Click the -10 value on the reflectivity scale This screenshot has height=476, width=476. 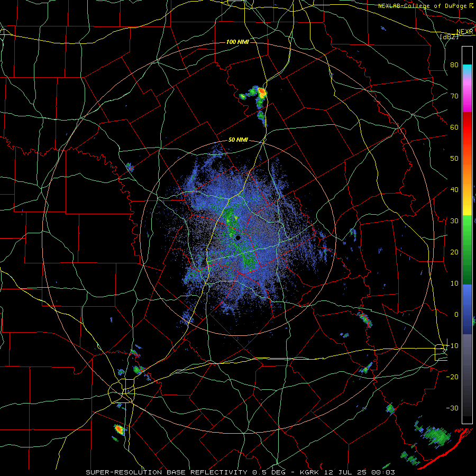pyautogui.click(x=452, y=346)
